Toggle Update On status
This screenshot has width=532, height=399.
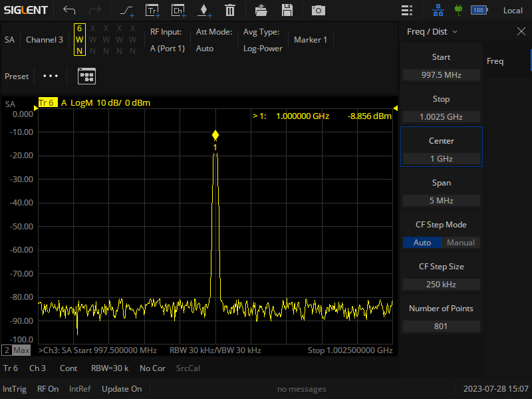(x=122, y=389)
